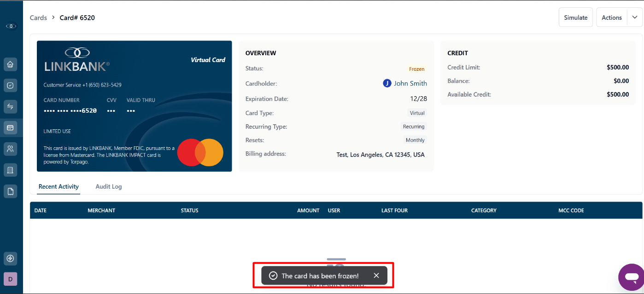Click the DATE column header

click(x=41, y=210)
